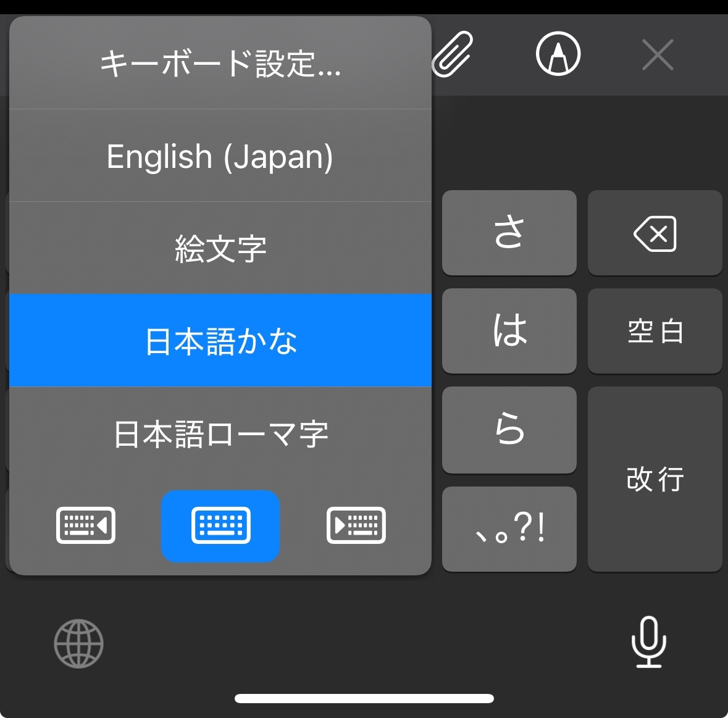Dock keyboard to the right side

pos(356,525)
